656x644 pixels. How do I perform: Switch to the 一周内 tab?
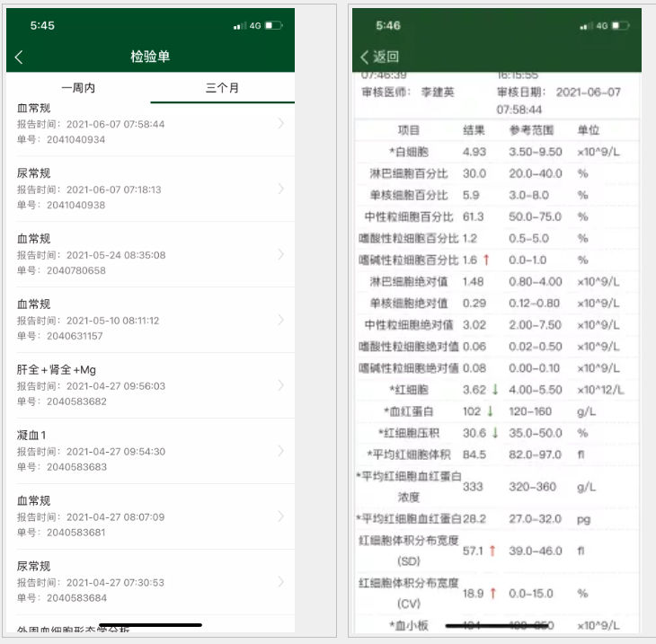click(x=78, y=88)
